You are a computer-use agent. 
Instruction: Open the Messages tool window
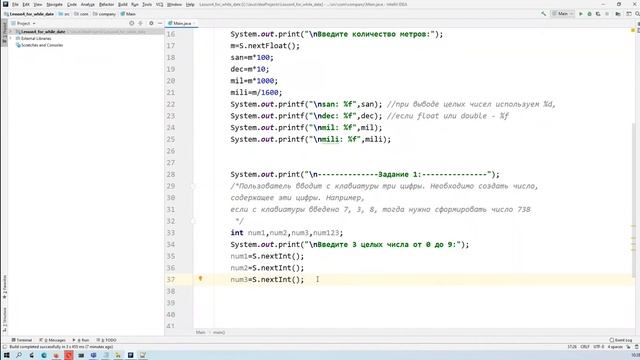pos(52,340)
